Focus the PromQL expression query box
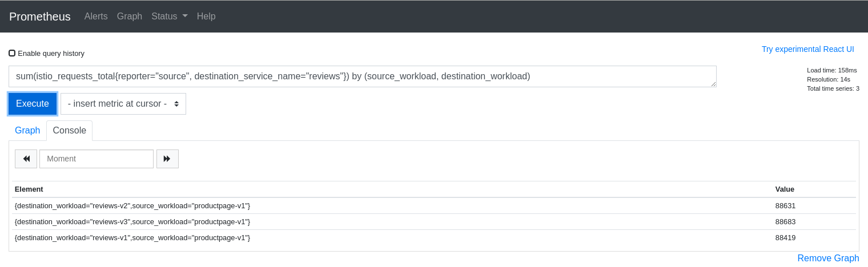 point(362,76)
